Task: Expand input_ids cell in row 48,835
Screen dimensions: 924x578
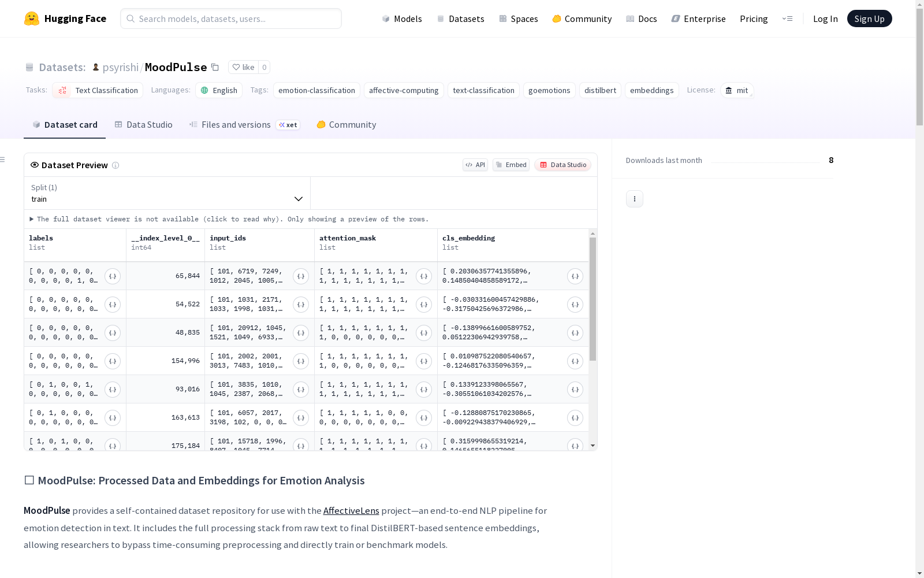Action: 301,333
